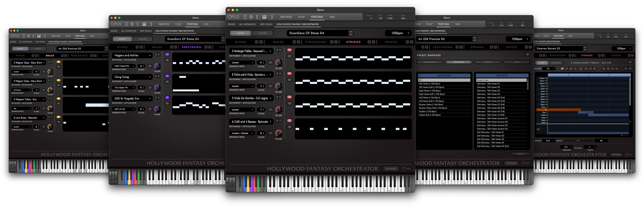644x207 pixels.
Task: Click USER button in Preset Browser
Action: point(516,62)
